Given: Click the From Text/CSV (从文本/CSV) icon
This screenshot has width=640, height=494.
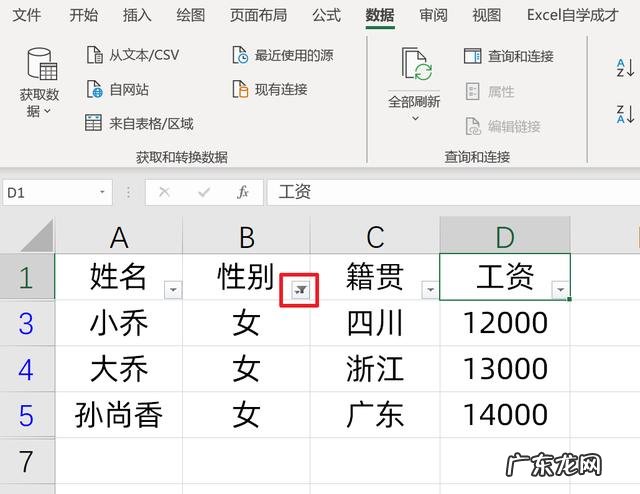Looking at the screenshot, I should pyautogui.click(x=94, y=55).
